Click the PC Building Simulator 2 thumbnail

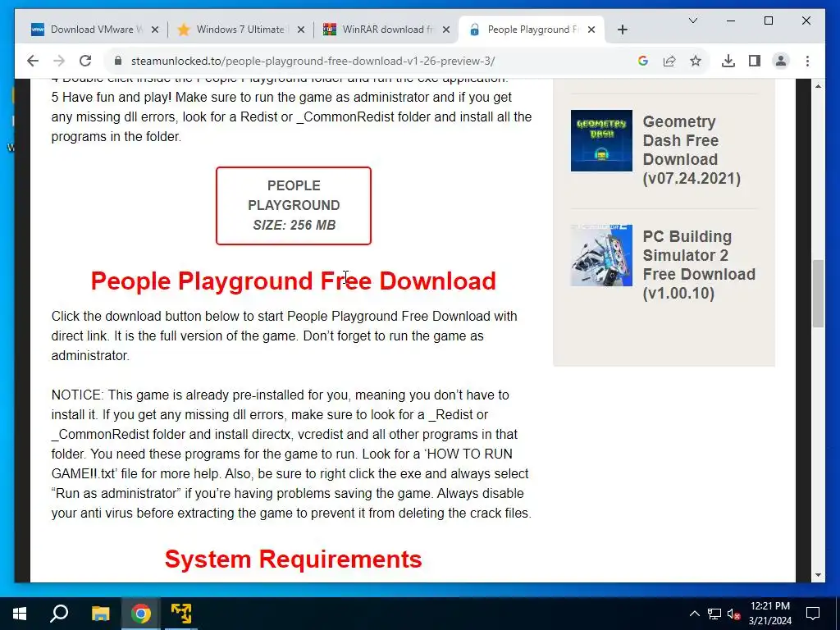(601, 256)
